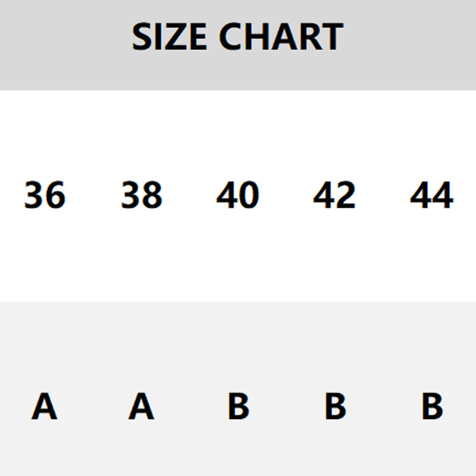The image size is (476, 476).
Task: Select size 38
Action: click(142, 195)
